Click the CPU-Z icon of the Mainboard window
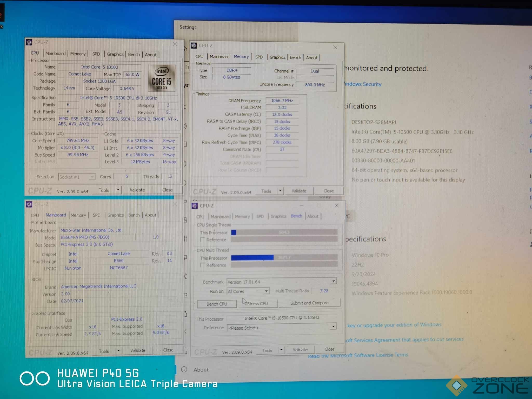Viewport: 532px width, 399px height. pyautogui.click(x=29, y=204)
